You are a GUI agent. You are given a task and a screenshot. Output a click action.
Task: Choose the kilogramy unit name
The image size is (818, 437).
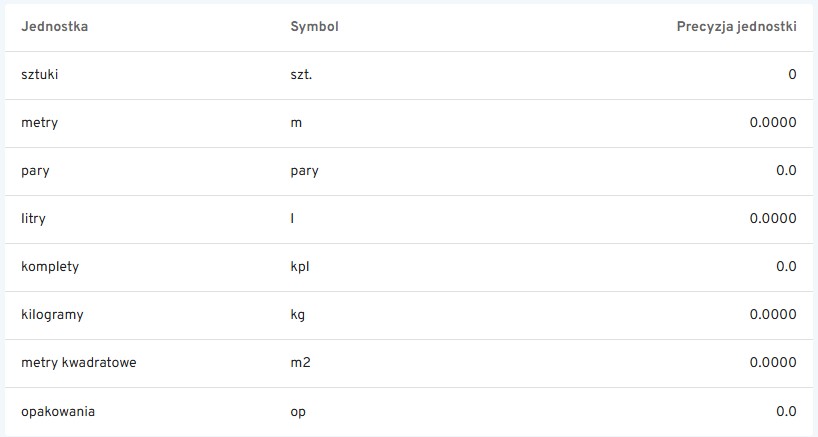[x=52, y=315]
